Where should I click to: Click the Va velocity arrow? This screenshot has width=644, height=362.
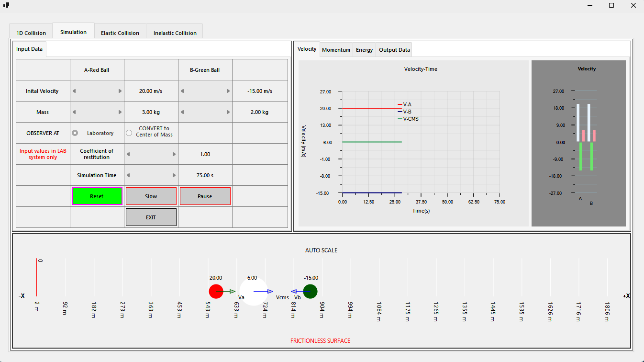(x=226, y=291)
